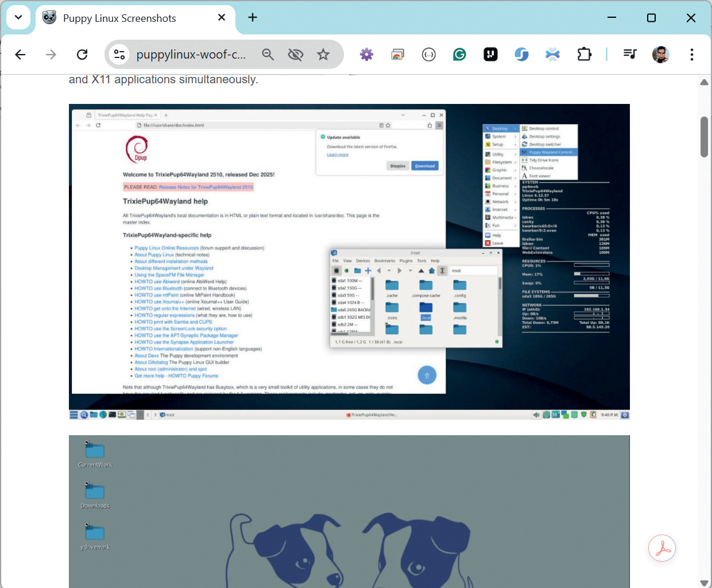Click the .config folder in the file manager
The width and height of the screenshot is (712, 588).
pyautogui.click(x=460, y=288)
